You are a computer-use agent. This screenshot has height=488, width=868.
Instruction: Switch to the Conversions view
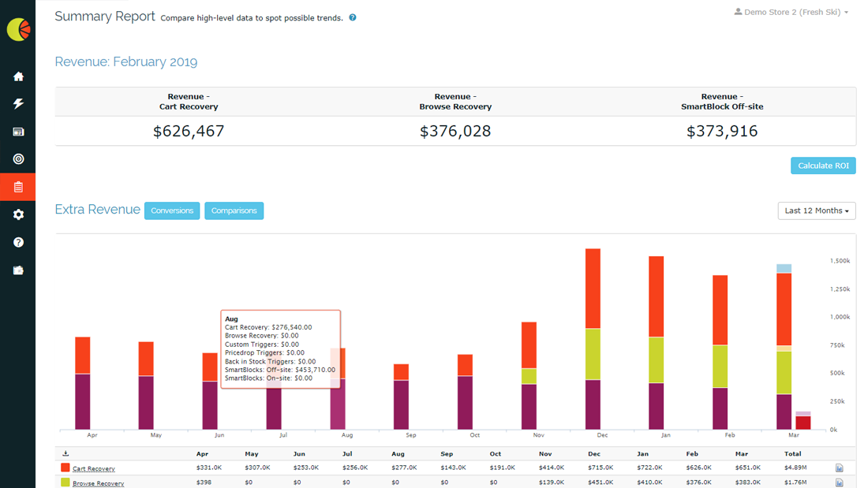coord(172,210)
